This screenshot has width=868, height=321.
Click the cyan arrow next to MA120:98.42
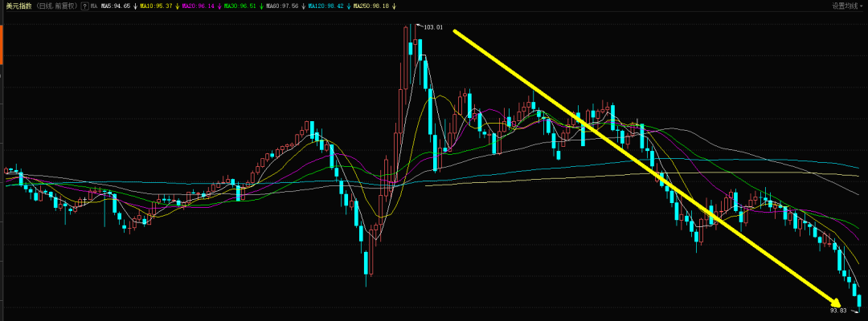tap(349, 6)
